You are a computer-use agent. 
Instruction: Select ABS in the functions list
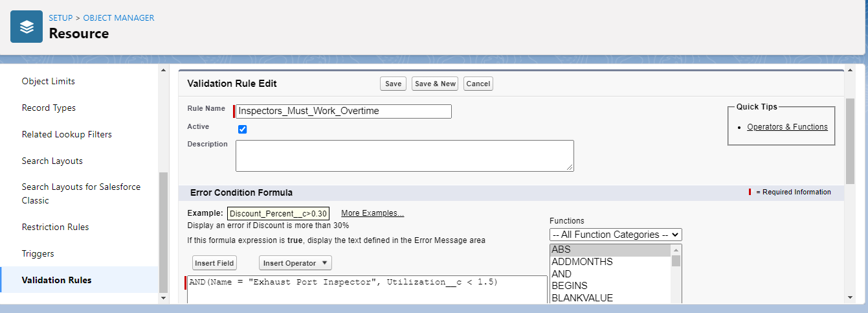point(611,249)
